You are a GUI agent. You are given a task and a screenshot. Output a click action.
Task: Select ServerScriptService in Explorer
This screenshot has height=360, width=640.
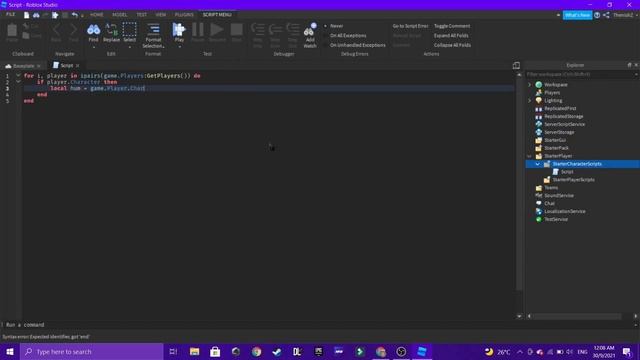[564, 124]
